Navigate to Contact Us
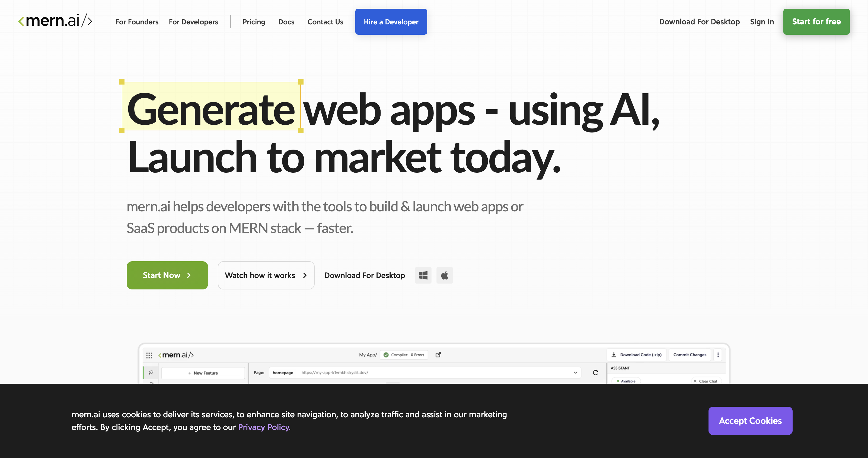Screen dimensions: 868x458 coord(325,22)
